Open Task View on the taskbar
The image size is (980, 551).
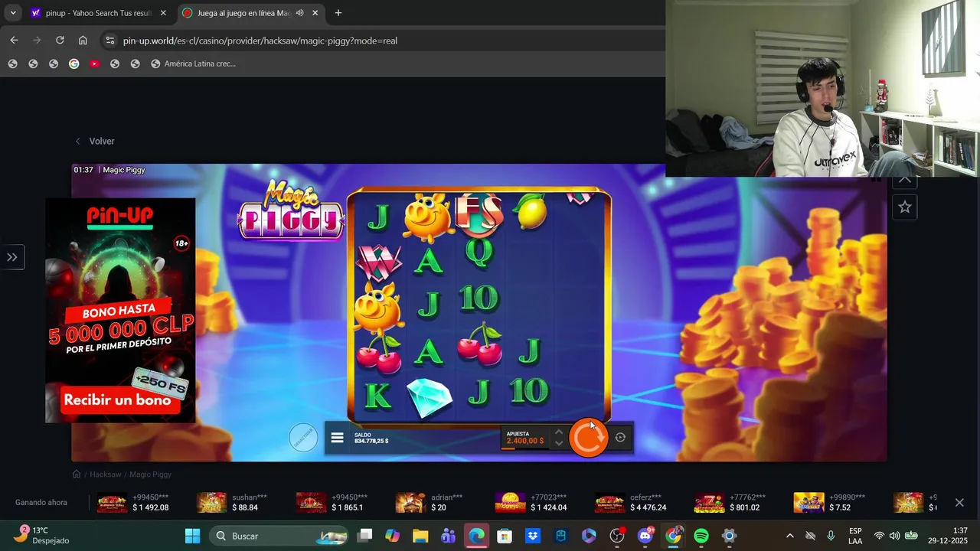pyautogui.click(x=365, y=536)
